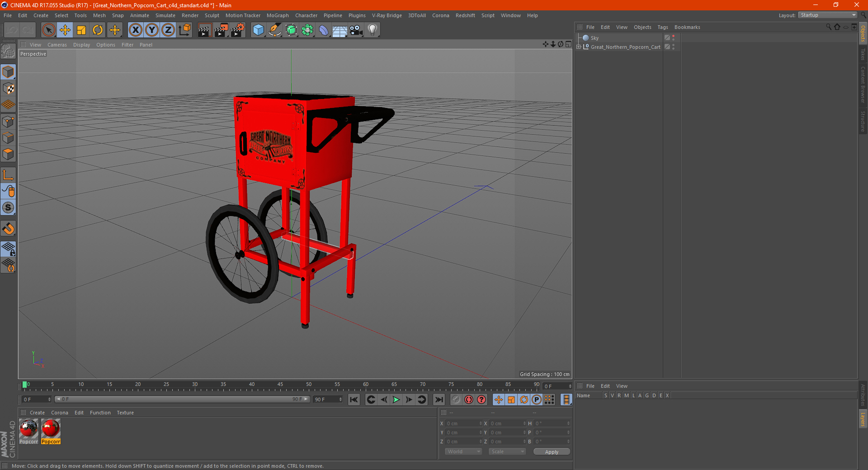Open the Simulate menu
This screenshot has width=868, height=470.
(x=165, y=15)
